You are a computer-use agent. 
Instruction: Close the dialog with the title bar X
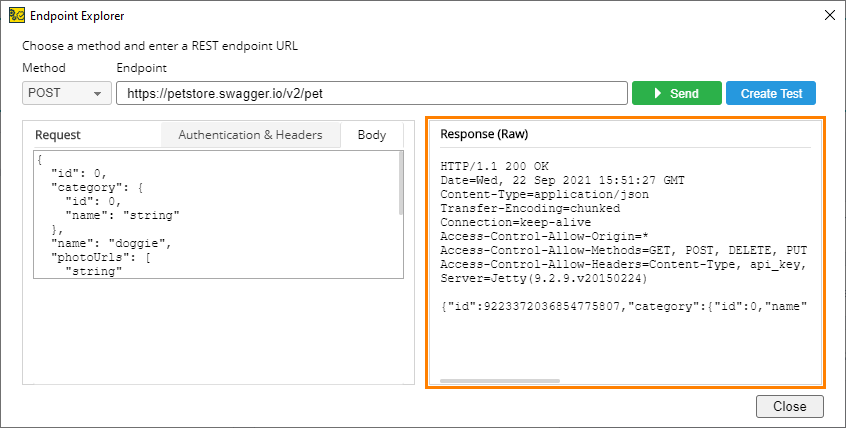pyautogui.click(x=828, y=16)
